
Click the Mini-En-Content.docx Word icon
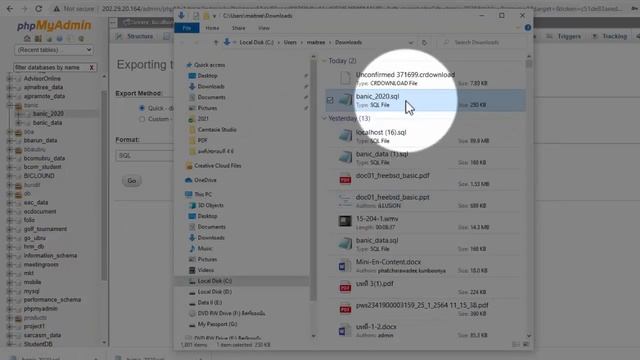344,266
